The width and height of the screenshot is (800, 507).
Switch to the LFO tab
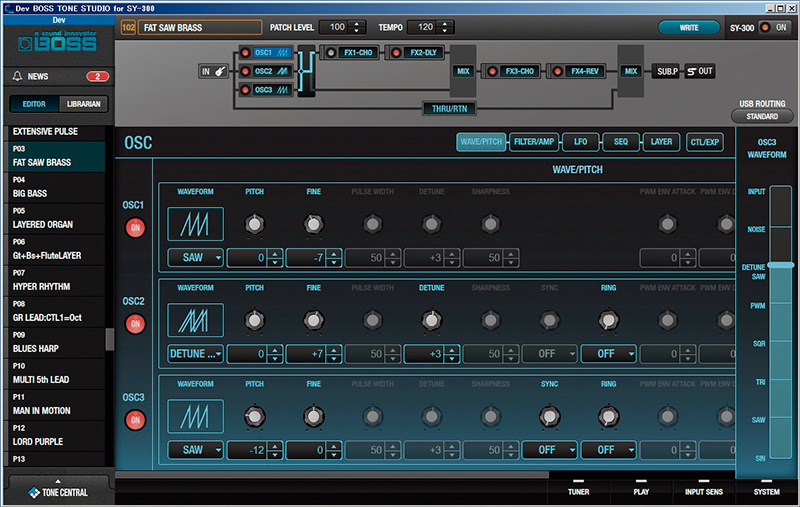click(580, 142)
